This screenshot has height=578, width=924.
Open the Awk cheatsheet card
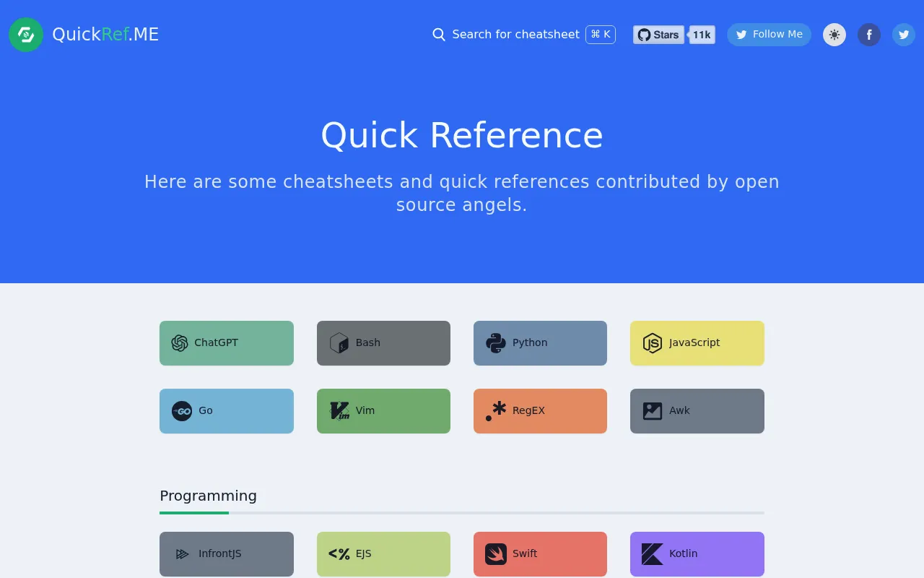697,411
